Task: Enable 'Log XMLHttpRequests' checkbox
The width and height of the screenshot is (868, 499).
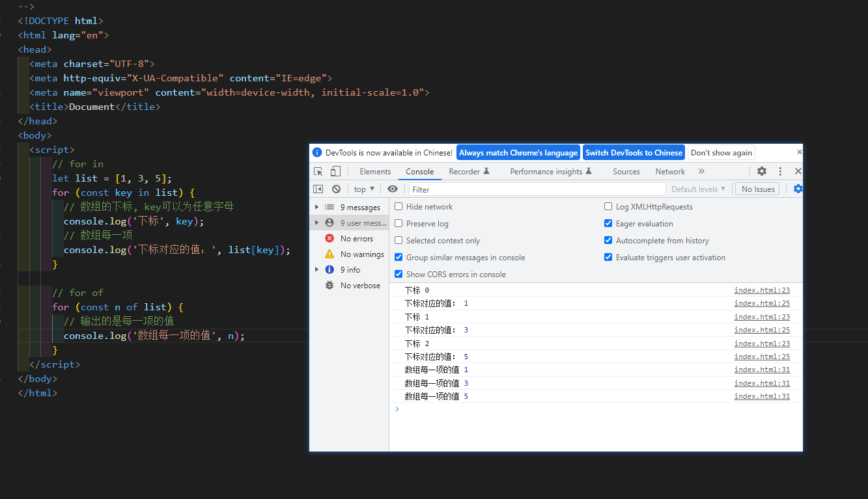Action: click(608, 207)
